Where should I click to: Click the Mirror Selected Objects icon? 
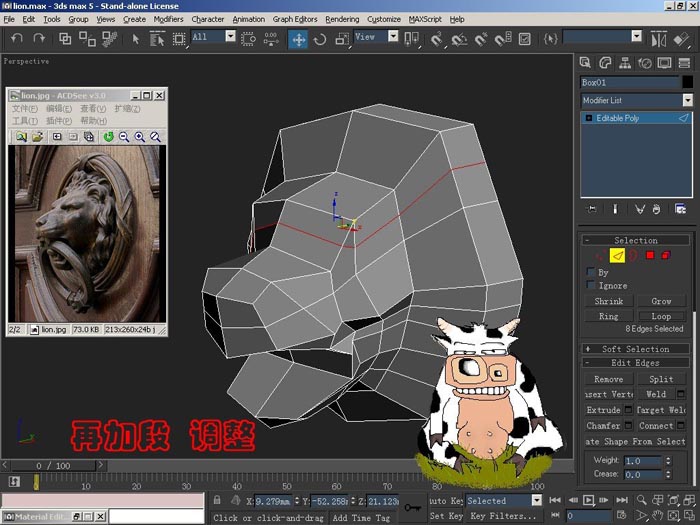pos(658,39)
